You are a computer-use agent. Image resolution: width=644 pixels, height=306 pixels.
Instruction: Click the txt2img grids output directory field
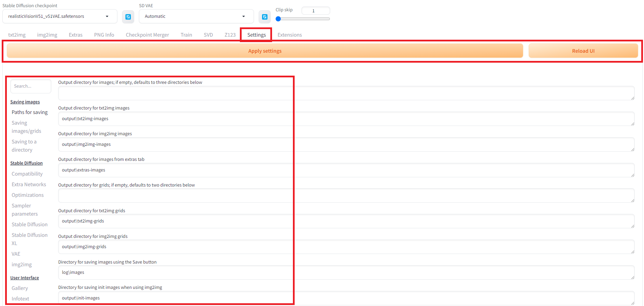click(346, 221)
